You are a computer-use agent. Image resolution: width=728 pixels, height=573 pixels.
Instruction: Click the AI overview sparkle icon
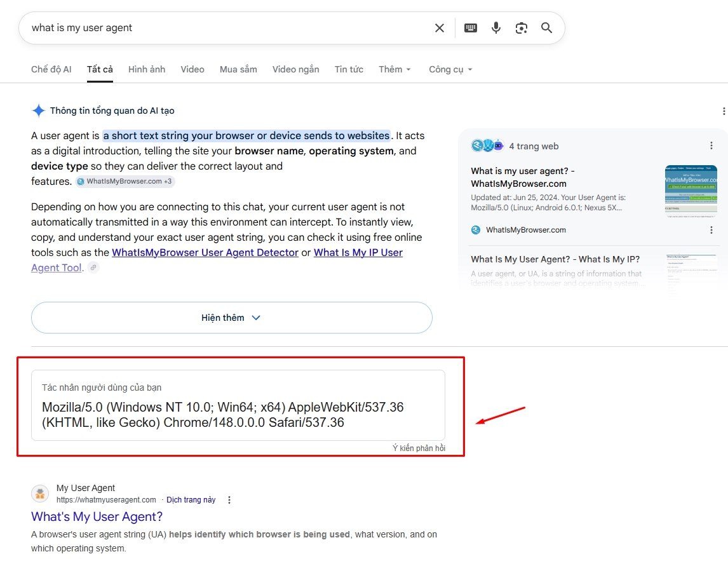click(39, 111)
